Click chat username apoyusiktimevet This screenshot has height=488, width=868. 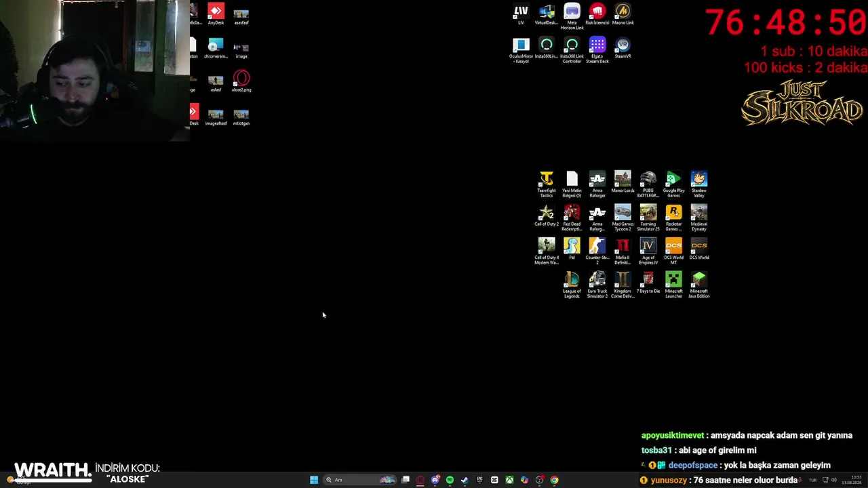[x=673, y=436]
